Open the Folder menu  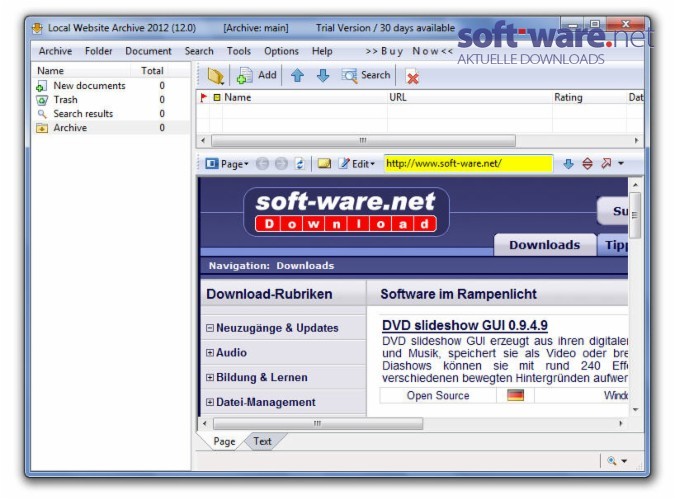click(x=98, y=51)
